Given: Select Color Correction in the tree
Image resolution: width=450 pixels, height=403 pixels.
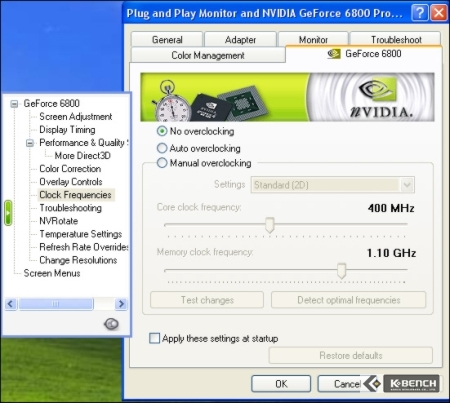Looking at the screenshot, I should click(x=70, y=168).
